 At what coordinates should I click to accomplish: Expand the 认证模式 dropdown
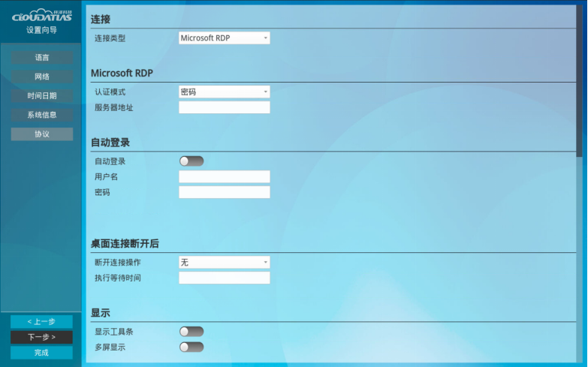(225, 92)
